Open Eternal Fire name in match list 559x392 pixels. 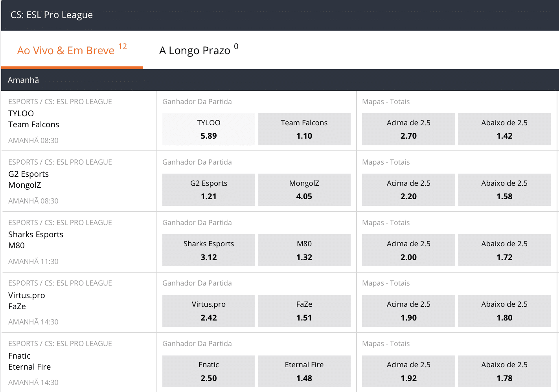click(x=29, y=367)
